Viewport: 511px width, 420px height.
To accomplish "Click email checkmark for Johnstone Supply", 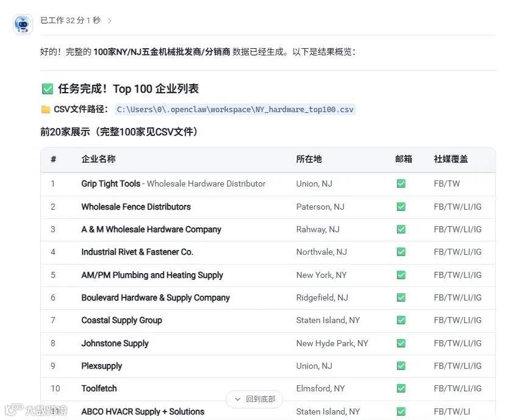I will click(x=401, y=343).
